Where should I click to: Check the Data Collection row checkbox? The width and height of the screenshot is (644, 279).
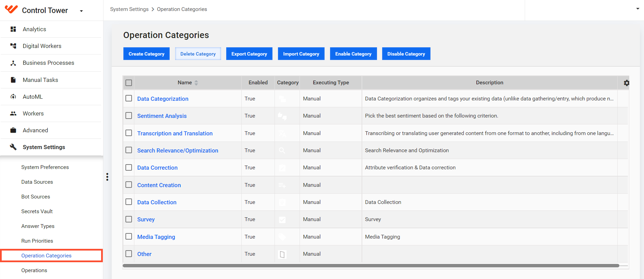(x=129, y=202)
